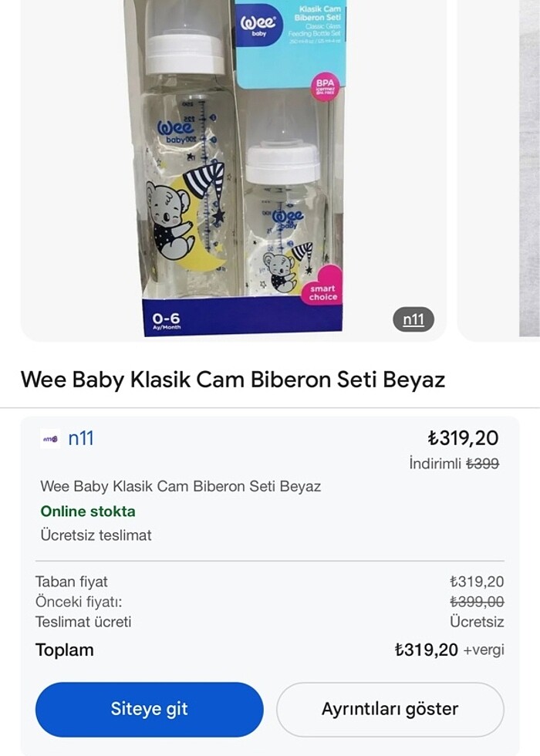Screen dimensions: 540x756
Task: Click the bold product title heading
Action: pos(232,380)
